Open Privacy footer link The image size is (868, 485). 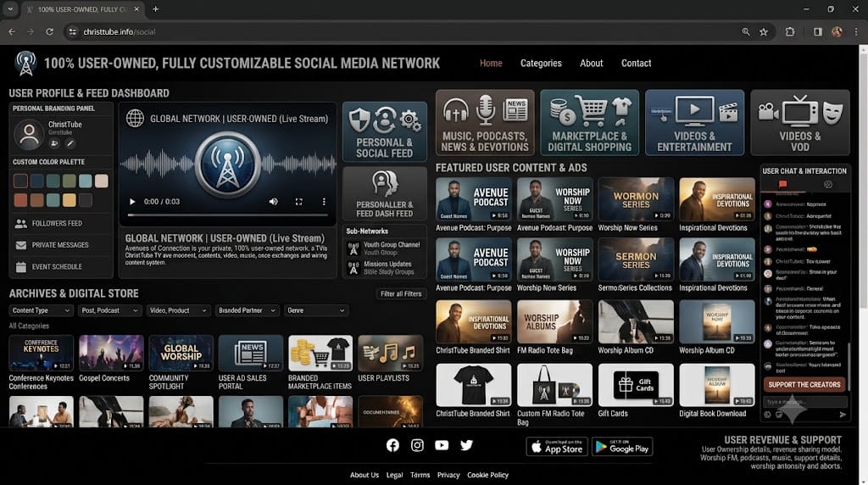pos(448,475)
